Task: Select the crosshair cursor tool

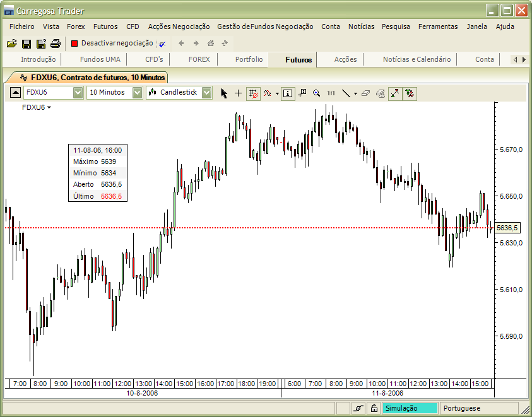Action: pos(238,93)
